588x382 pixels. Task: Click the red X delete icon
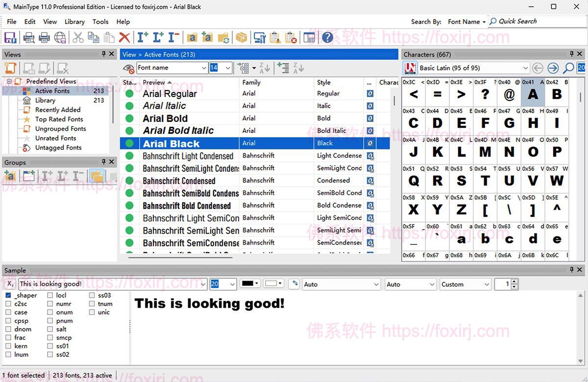tap(124, 38)
